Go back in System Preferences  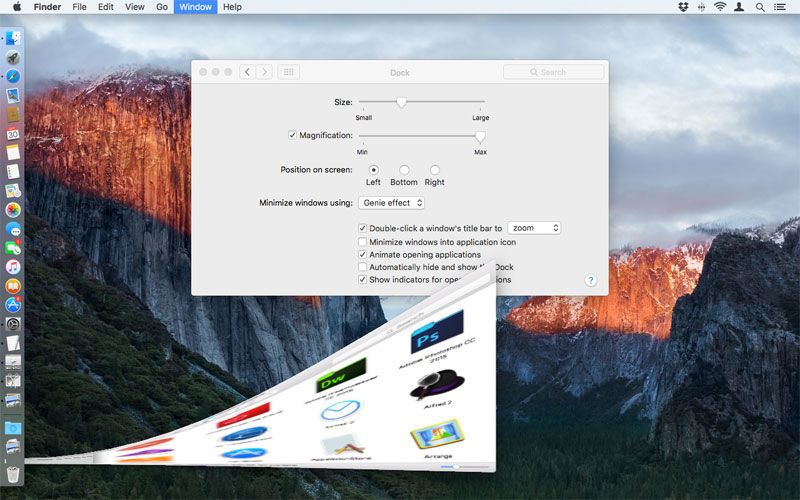pos(247,72)
